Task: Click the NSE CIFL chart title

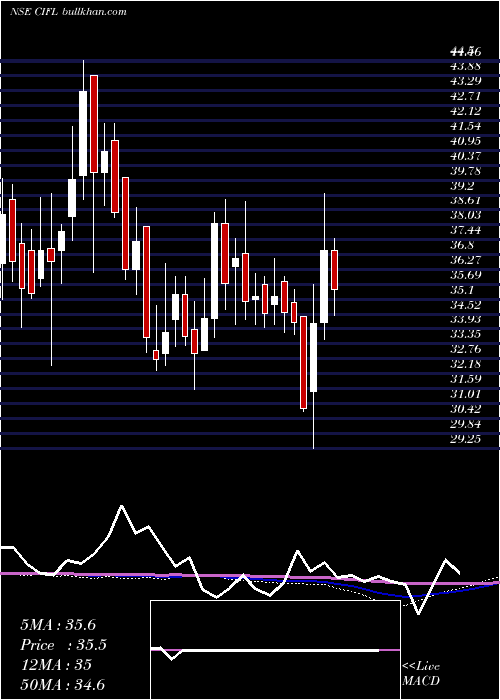Action: [68, 11]
